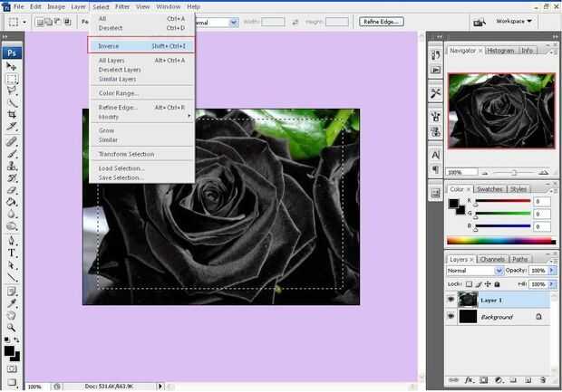Click the Navigator zoom slider handle
Viewport: 562px width, 392px height.
[514, 173]
